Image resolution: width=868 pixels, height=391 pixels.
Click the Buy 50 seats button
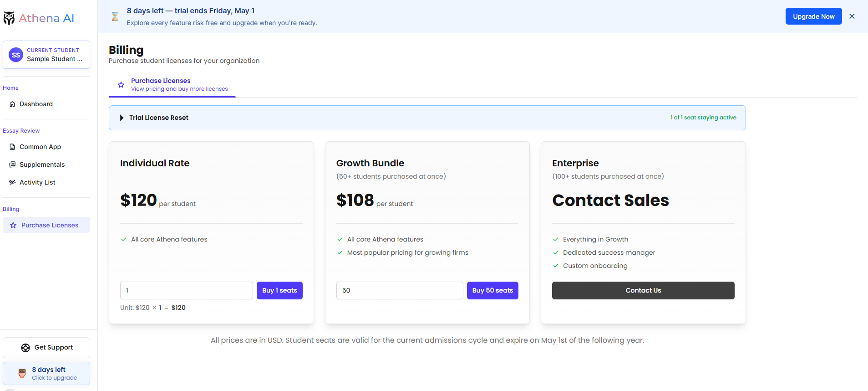pyautogui.click(x=492, y=291)
